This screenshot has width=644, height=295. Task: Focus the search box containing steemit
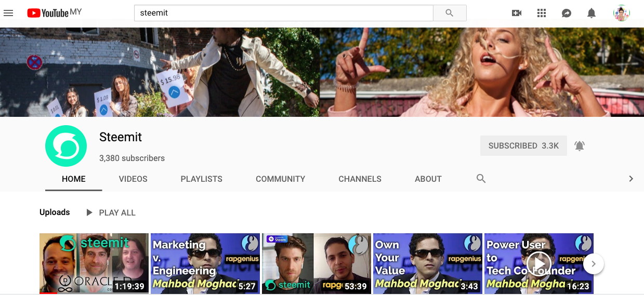tap(284, 13)
